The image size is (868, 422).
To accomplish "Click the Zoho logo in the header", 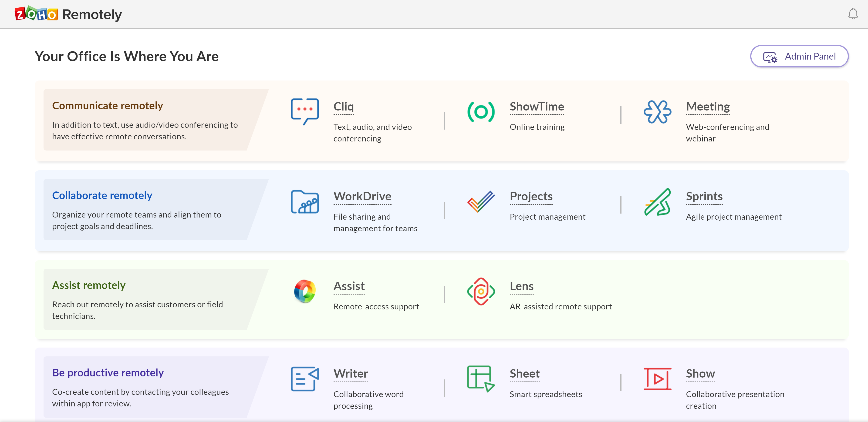I will [36, 14].
